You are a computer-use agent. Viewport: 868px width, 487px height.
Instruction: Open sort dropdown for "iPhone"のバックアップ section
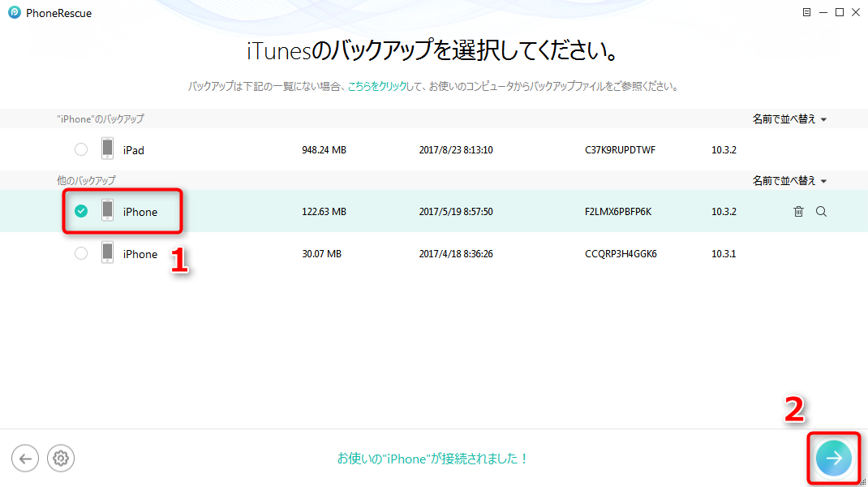(x=789, y=119)
